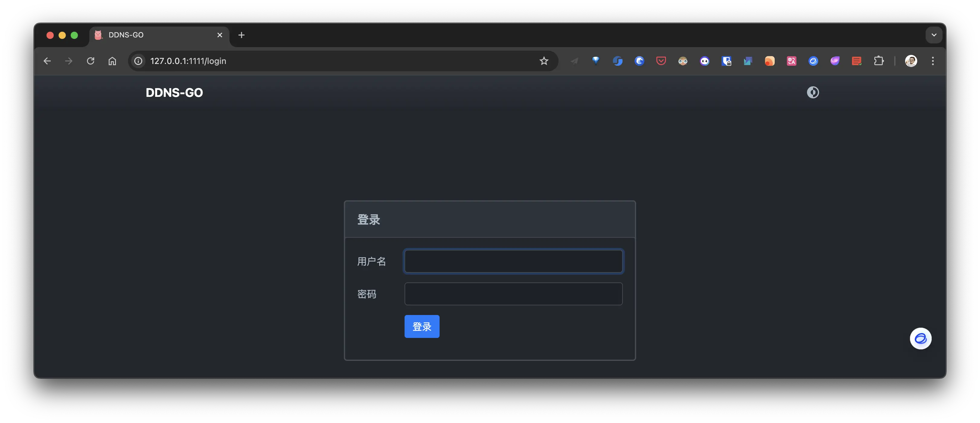Select the DDNS-GO browser tab
This screenshot has width=980, height=423.
pyautogui.click(x=152, y=35)
